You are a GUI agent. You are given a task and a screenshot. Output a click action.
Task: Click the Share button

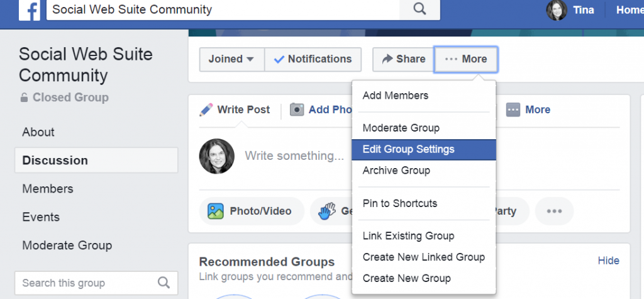(403, 59)
